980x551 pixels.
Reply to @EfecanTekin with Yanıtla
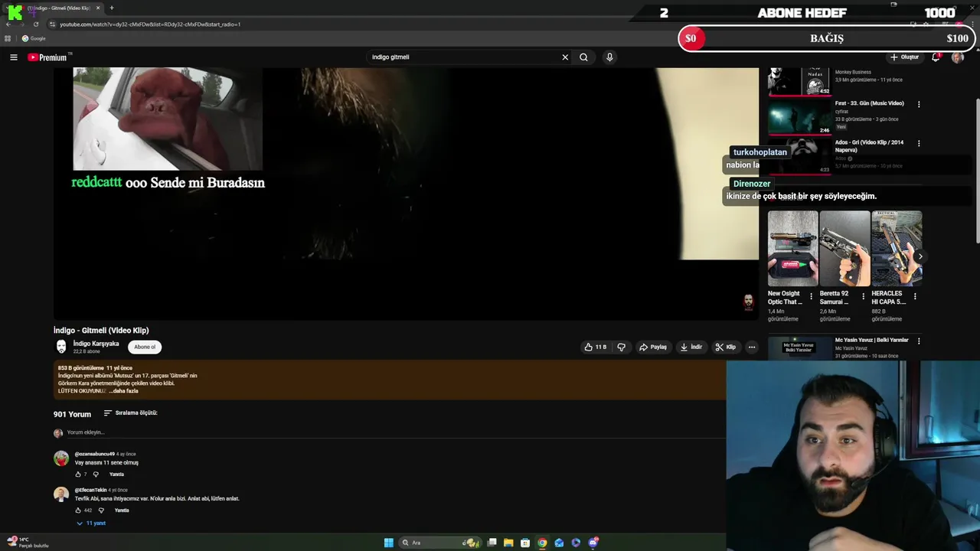point(122,510)
